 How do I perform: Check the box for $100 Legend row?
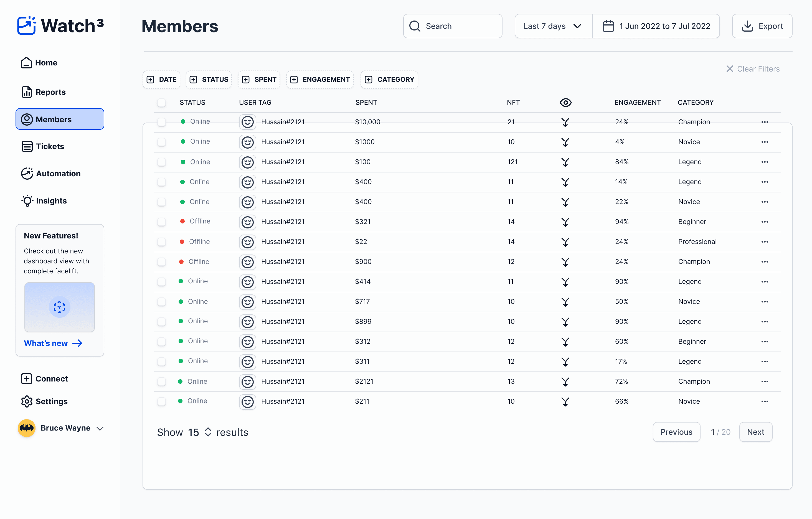point(161,162)
